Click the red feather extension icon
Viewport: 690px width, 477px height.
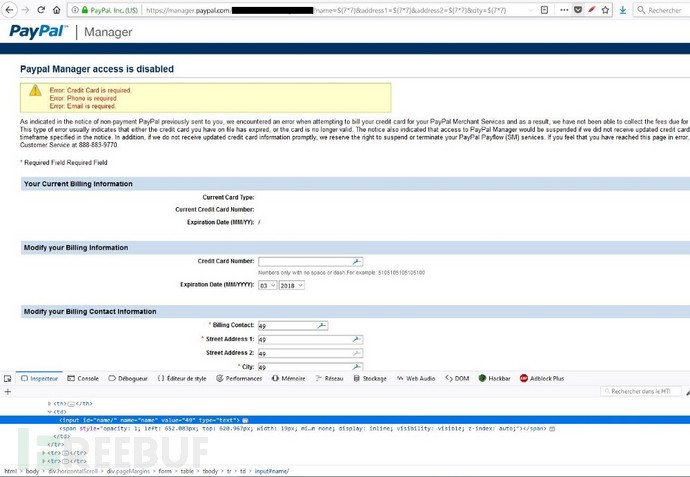point(592,10)
